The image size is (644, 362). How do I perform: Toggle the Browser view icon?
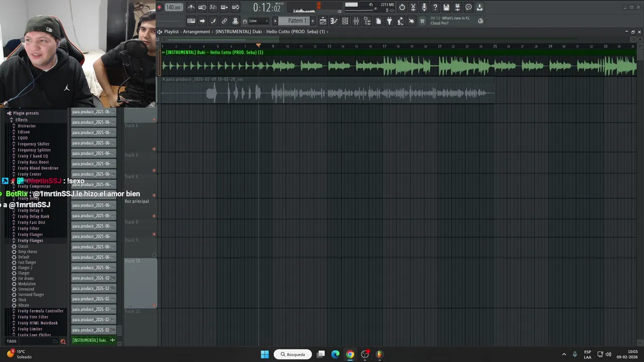[x=367, y=21]
